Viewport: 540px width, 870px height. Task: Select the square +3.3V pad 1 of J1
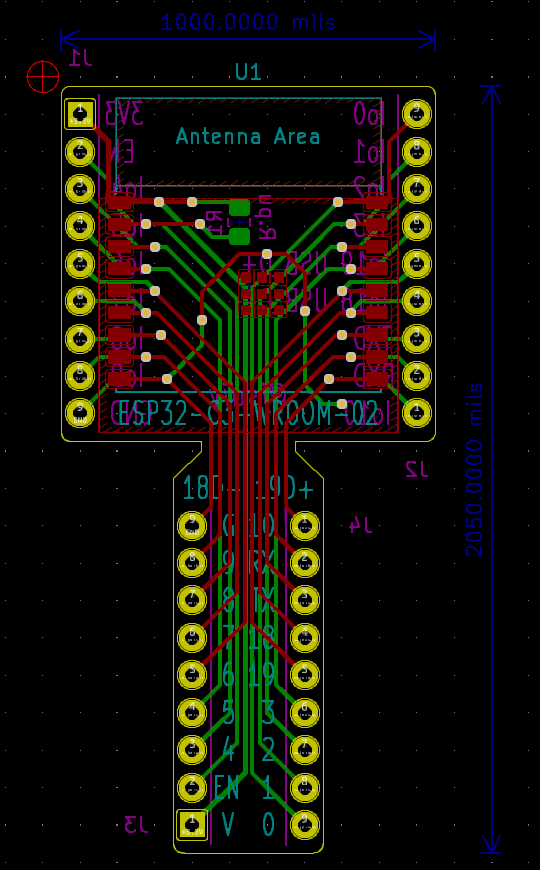tap(80, 114)
